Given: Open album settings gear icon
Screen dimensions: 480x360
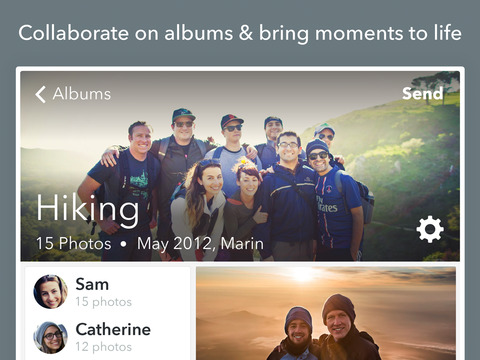Looking at the screenshot, I should pos(430,229).
